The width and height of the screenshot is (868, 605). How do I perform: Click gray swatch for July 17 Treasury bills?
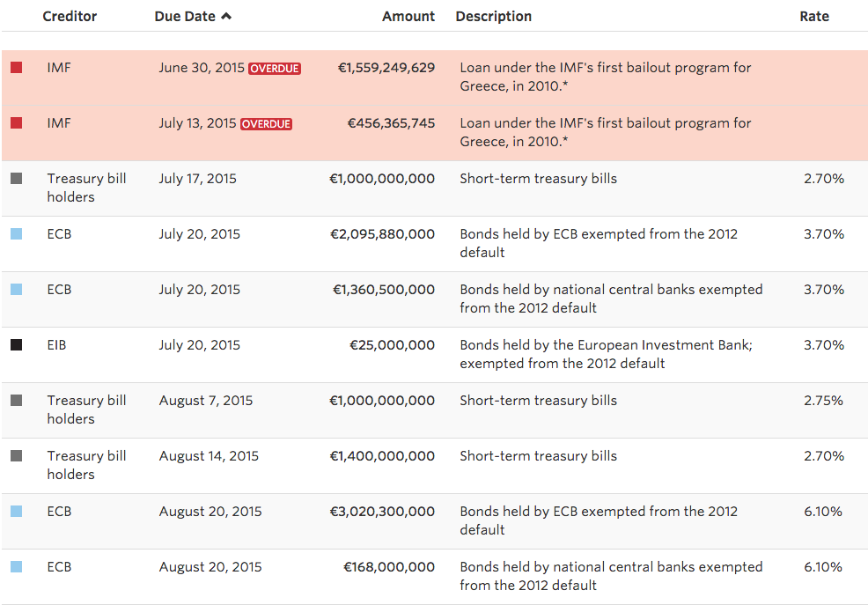coord(17,179)
